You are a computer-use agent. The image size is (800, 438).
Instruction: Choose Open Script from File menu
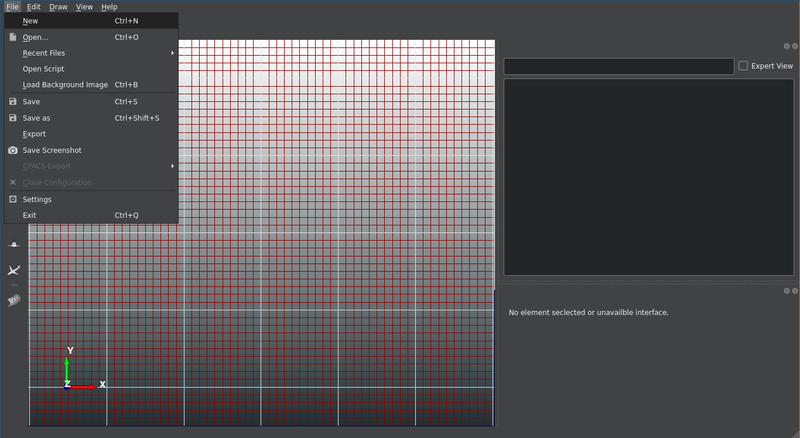click(43, 69)
